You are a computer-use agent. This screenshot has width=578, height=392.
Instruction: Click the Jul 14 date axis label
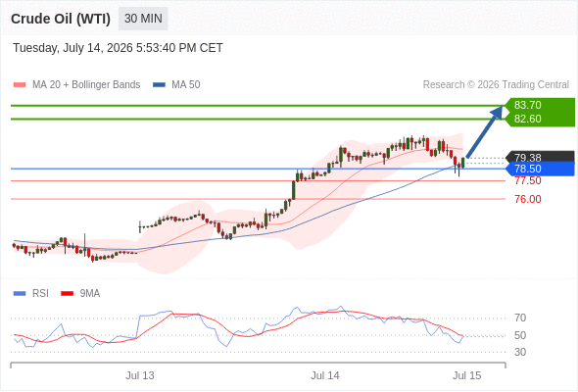tap(324, 375)
